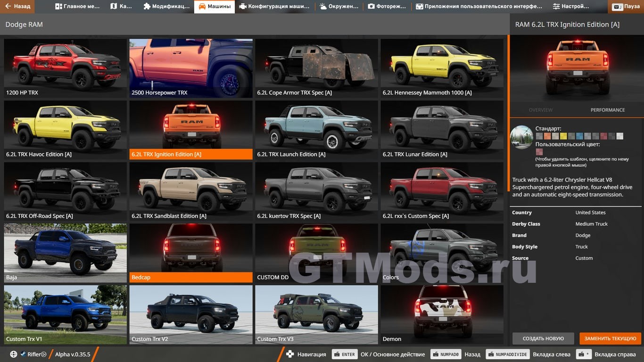Choose 6.2L kuertov TRX Spec [A]
Image resolution: width=644 pixels, height=362 pixels.
[x=316, y=192]
